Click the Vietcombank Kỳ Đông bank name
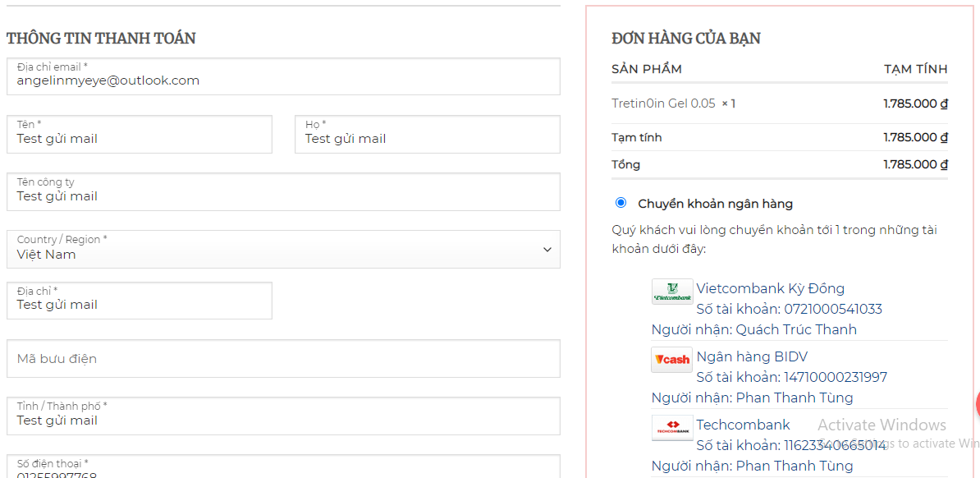The height and width of the screenshot is (478, 980). click(x=770, y=288)
